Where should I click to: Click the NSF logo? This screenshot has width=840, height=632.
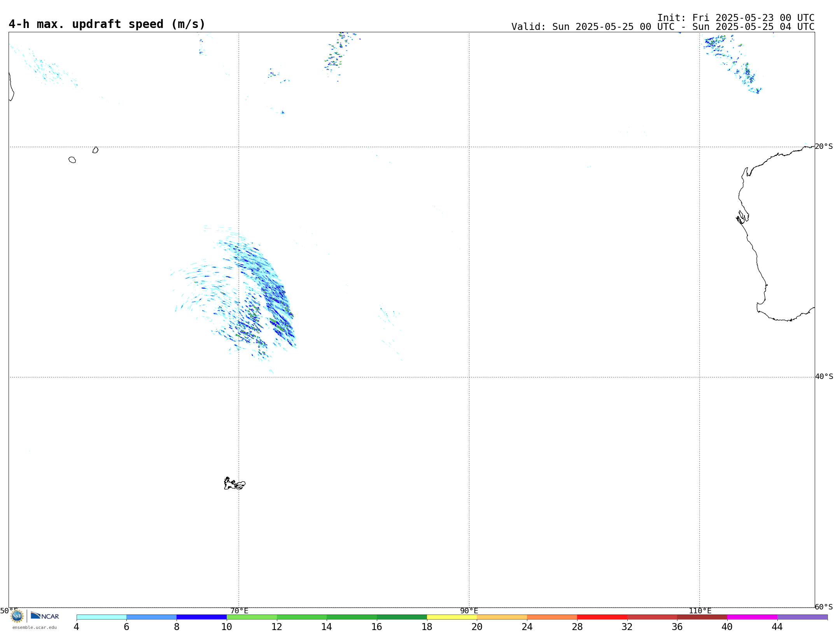17,616
